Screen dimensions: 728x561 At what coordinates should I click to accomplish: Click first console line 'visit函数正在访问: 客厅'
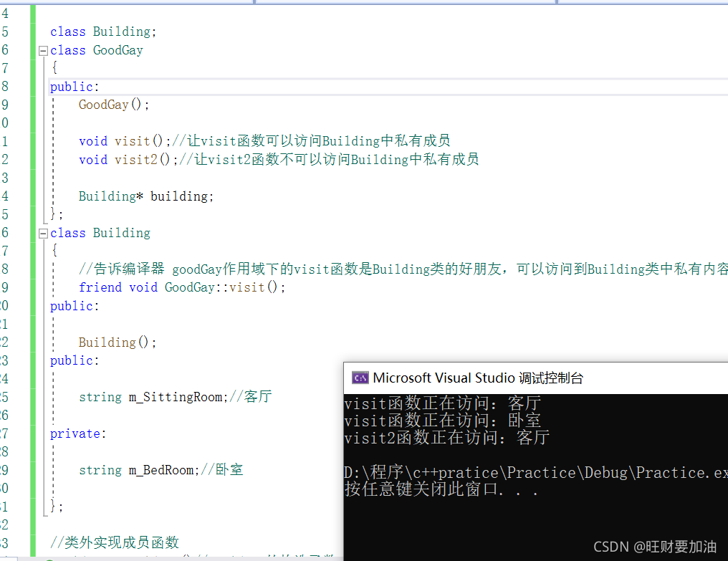click(443, 403)
